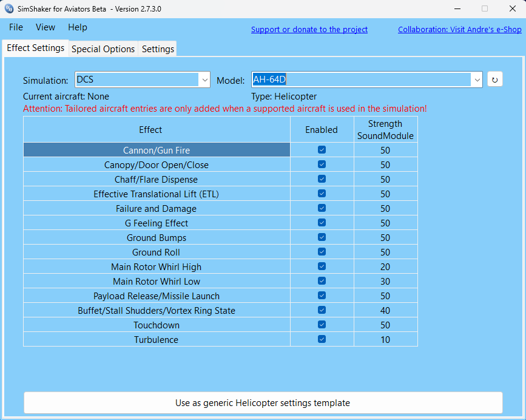
Task: Open Collaboration: Visit Andre's e-Shop link
Action: (x=460, y=30)
